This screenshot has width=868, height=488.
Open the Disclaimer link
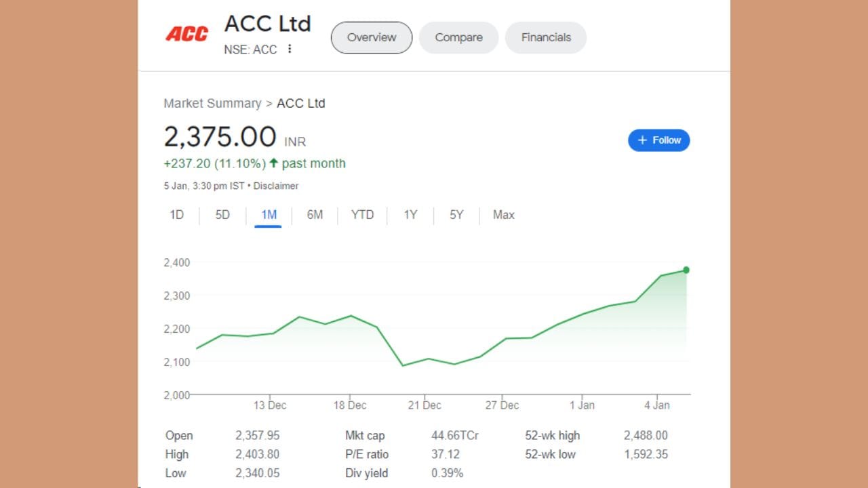(x=276, y=186)
